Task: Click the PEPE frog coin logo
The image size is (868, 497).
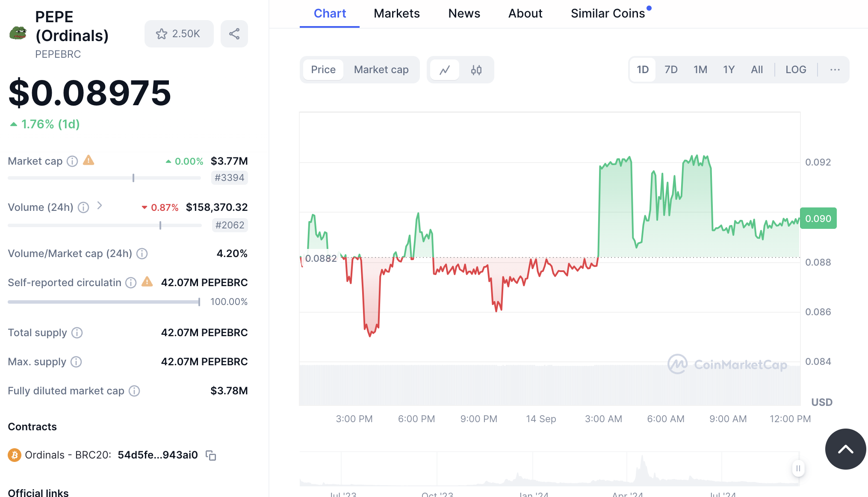Action: 18,33
